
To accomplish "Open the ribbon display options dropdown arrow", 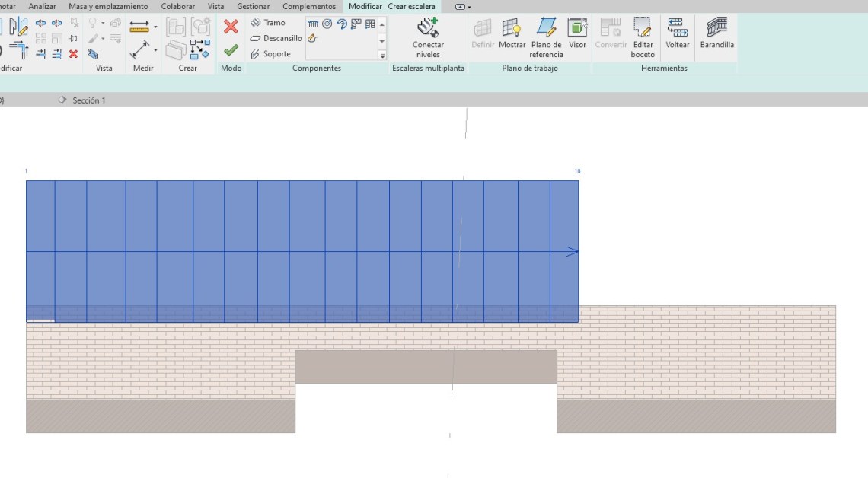I will coord(469,7).
